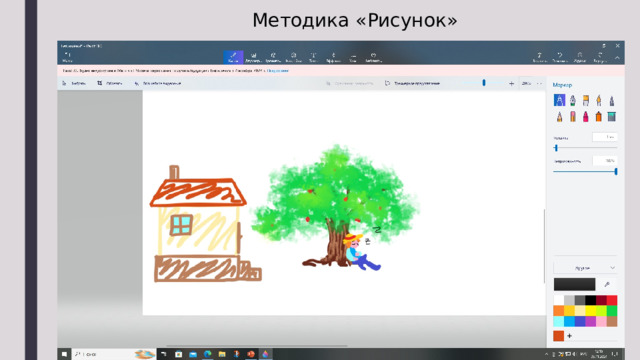Activate Magic select tool
The height and width of the screenshot is (360, 640).
158,83
